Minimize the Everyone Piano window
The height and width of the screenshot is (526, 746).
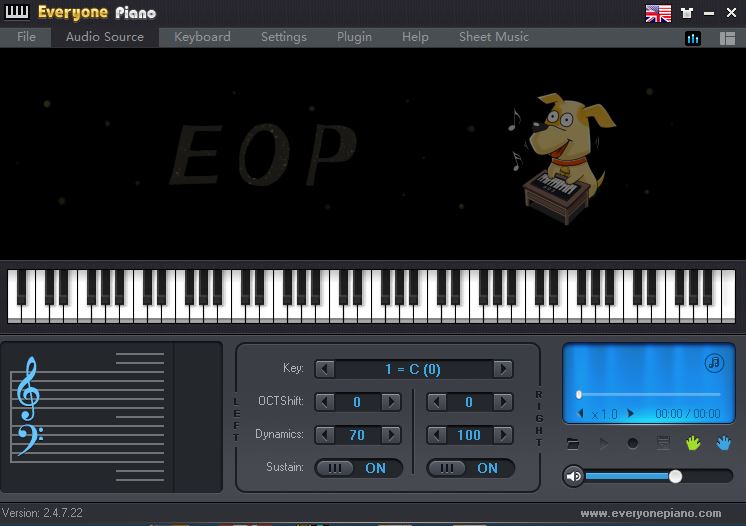[709, 13]
